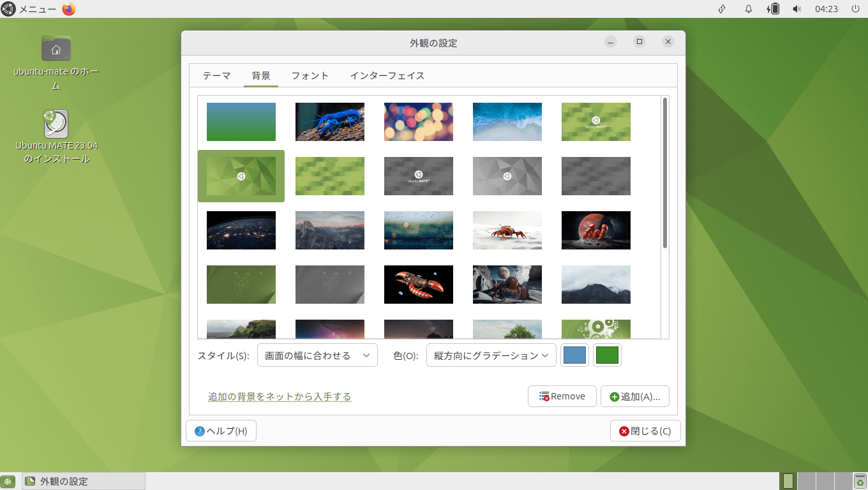868x490 pixels.
Task: Open the インターフェイス tab
Action: tap(387, 75)
